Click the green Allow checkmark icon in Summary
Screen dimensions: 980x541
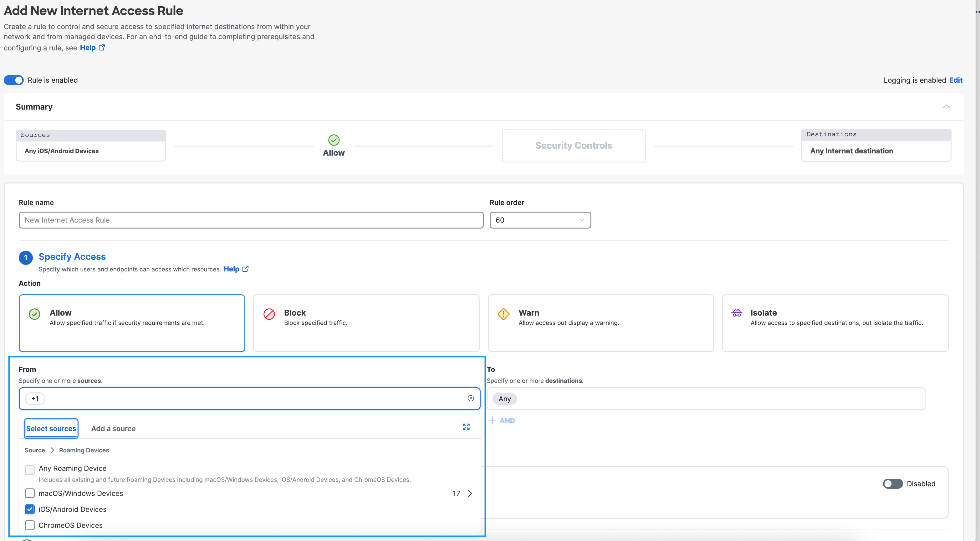click(x=334, y=140)
